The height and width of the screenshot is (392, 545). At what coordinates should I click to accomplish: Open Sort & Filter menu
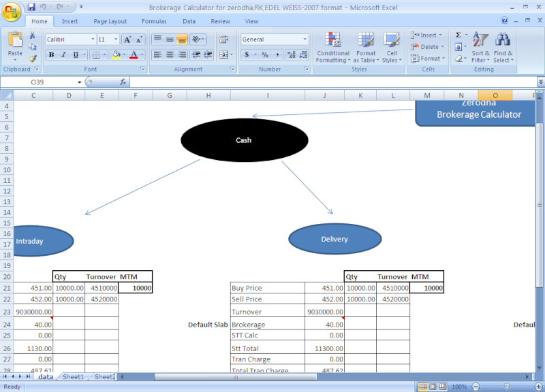pyautogui.click(x=480, y=47)
